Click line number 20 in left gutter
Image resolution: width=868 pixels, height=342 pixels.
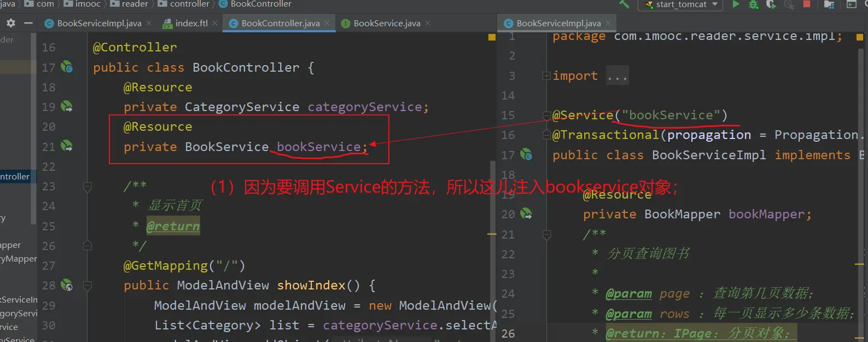tap(49, 127)
